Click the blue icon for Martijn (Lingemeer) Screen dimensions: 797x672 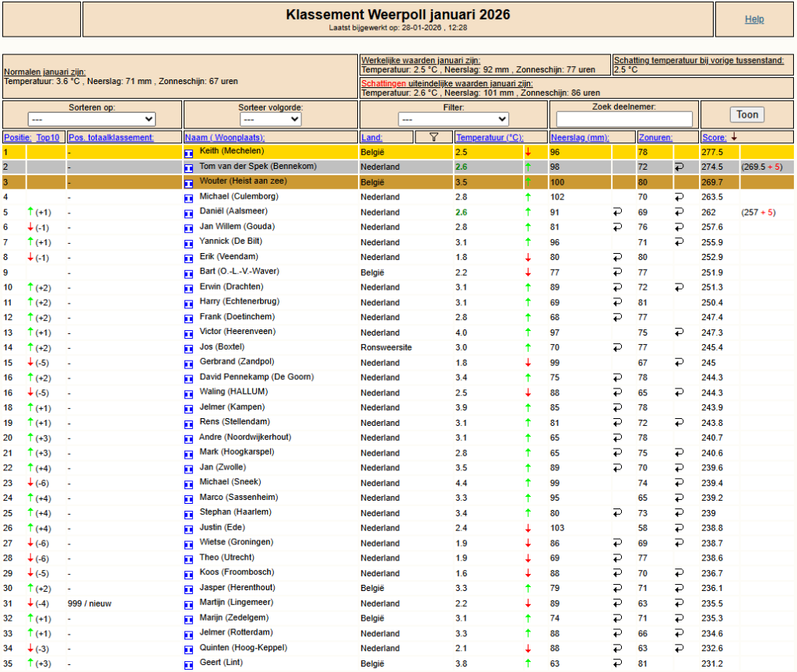pos(188,605)
